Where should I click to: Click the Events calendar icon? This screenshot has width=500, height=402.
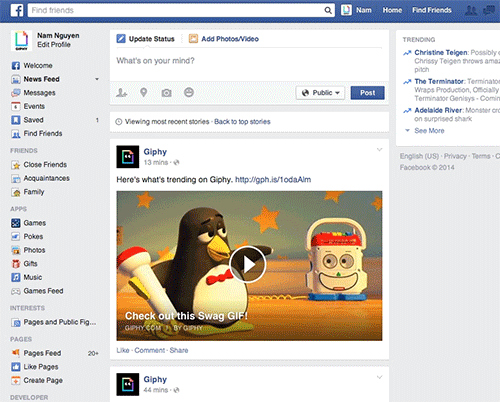tap(16, 106)
